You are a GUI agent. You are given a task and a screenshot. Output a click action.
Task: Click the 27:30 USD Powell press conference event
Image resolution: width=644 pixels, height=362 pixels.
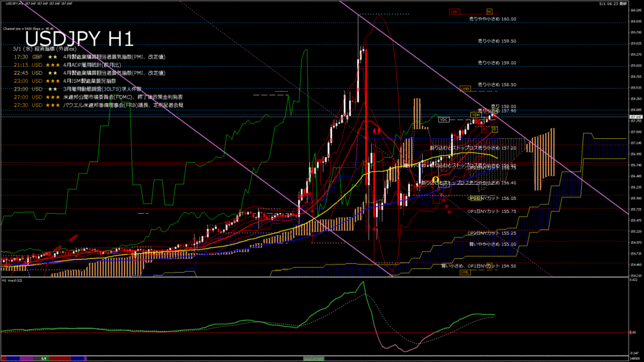pos(99,105)
